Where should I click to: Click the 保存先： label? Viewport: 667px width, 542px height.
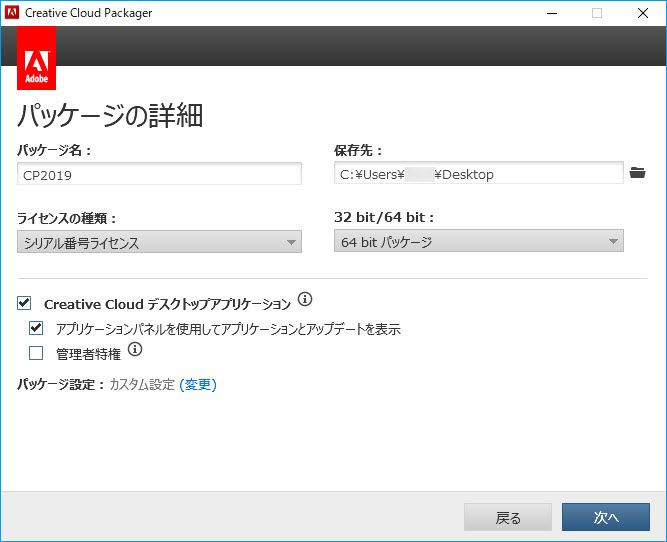tap(358, 150)
